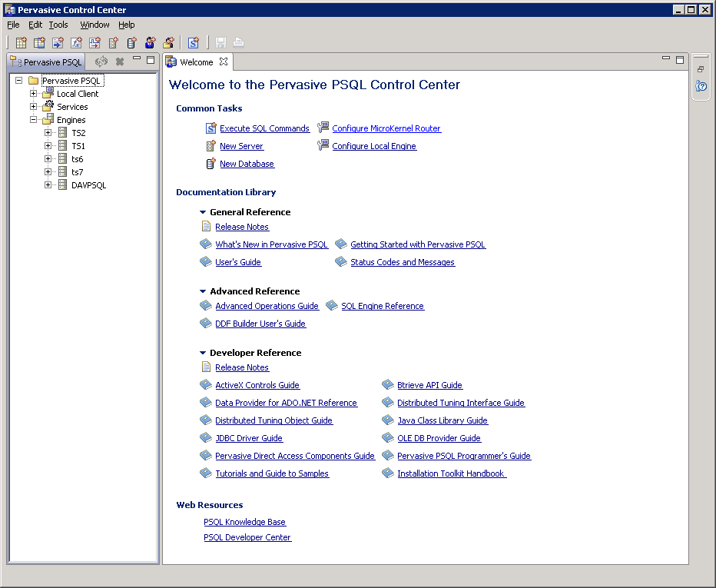The width and height of the screenshot is (716, 588).
Task: Close the Welcome tab
Action: point(224,61)
